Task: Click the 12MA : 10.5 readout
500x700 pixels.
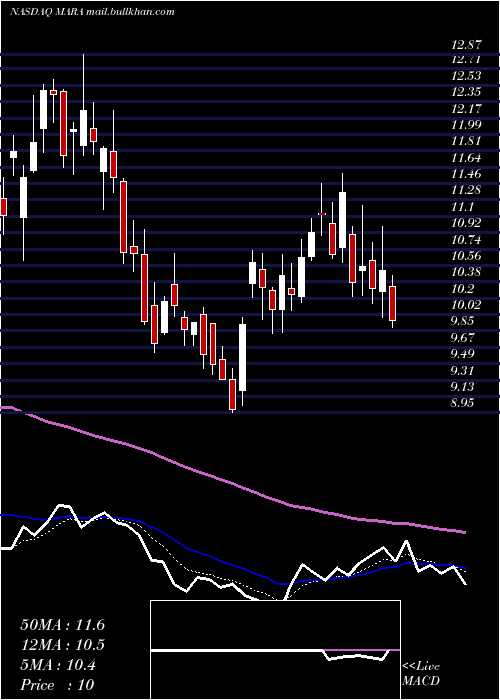Action: [62, 645]
